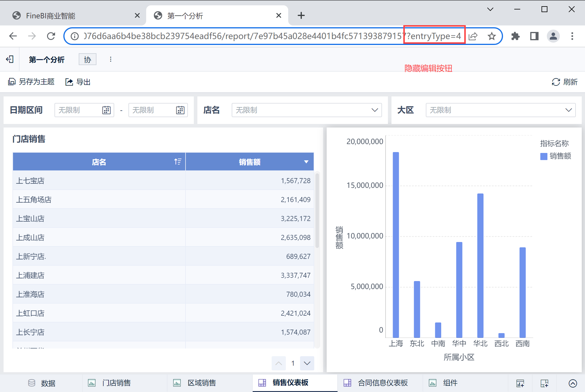Click the exit/back icon beside 第一个分析
The image size is (585, 392).
(x=10, y=59)
